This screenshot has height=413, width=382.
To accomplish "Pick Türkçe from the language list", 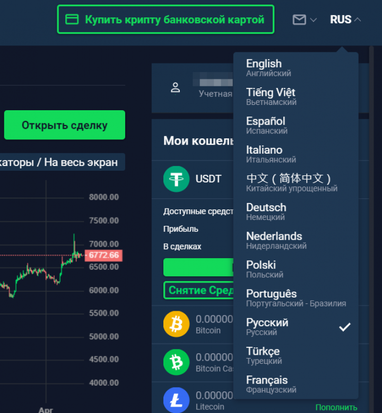I will (x=296, y=355).
